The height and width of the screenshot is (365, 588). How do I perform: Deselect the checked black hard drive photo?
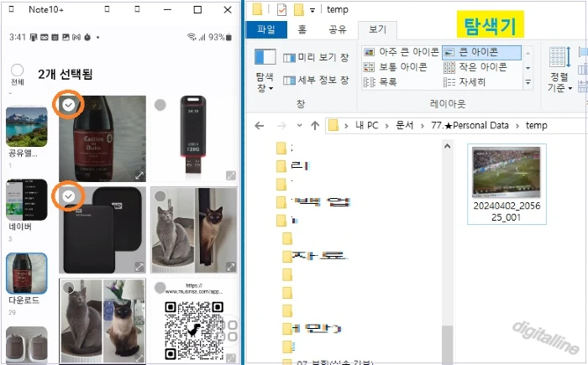pos(69,196)
